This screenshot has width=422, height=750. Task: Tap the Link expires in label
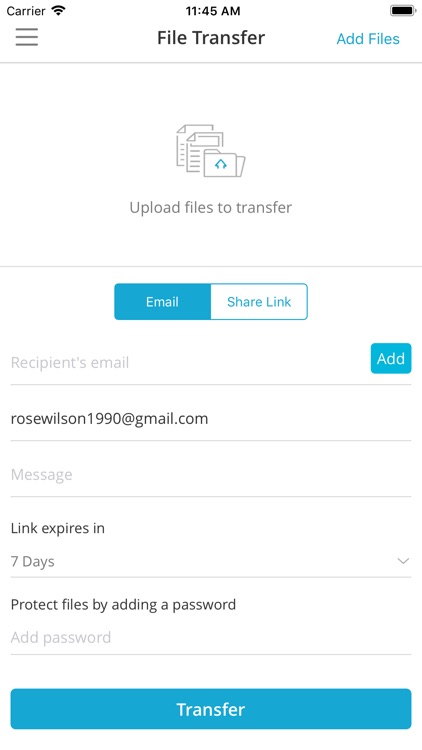coord(57,528)
